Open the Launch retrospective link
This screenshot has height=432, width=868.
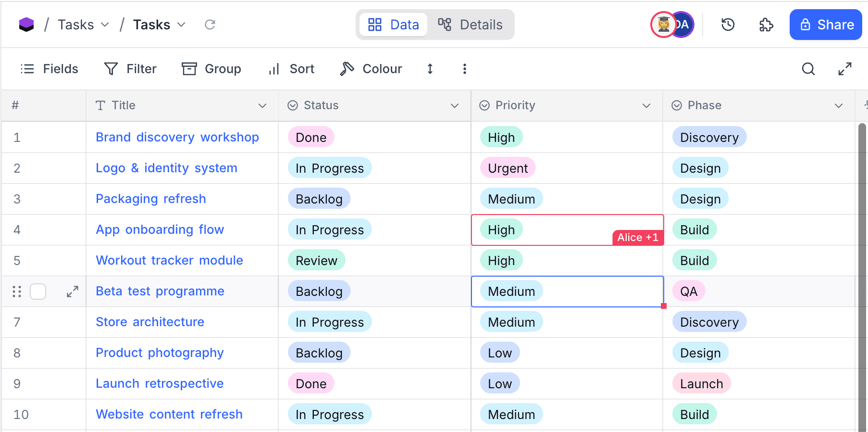point(160,383)
